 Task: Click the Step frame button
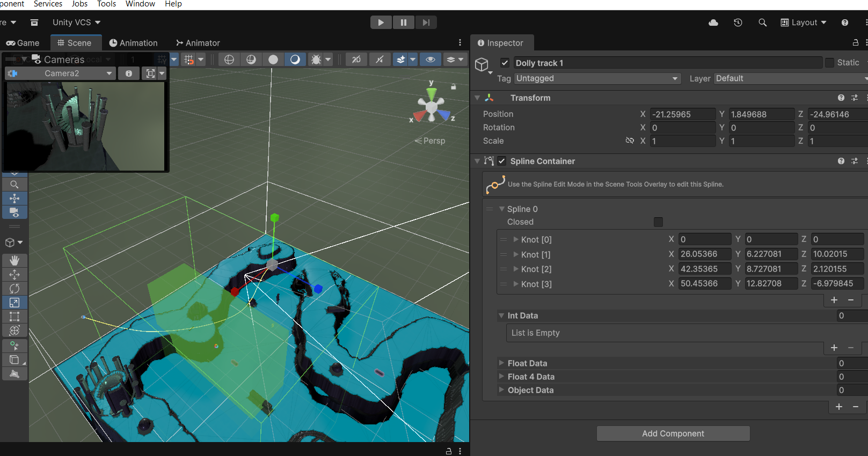click(x=426, y=23)
